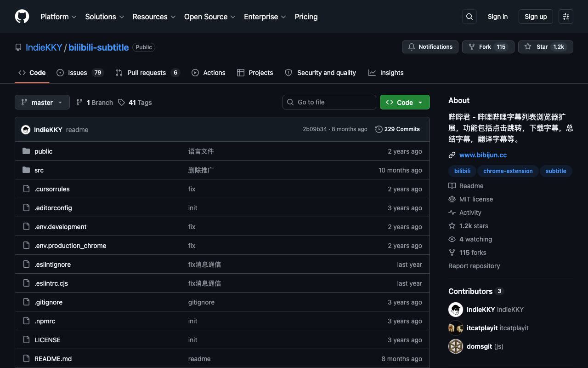Expand the Resources menu
588x368 pixels.
[x=154, y=17]
